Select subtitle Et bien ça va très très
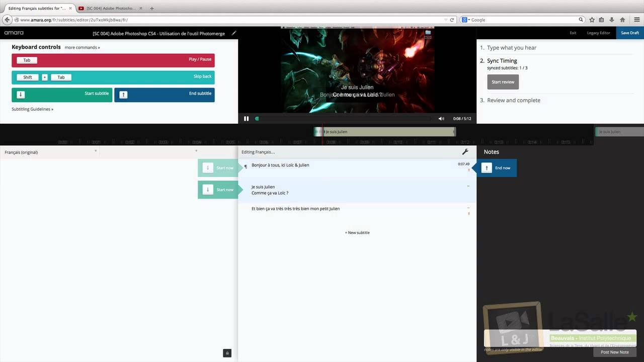 click(x=357, y=211)
